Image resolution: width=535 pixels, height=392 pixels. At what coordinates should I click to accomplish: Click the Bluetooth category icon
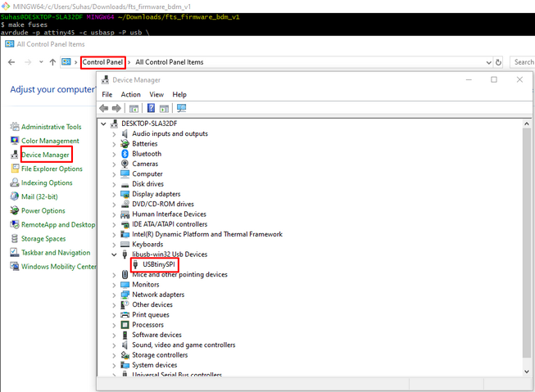coord(125,154)
